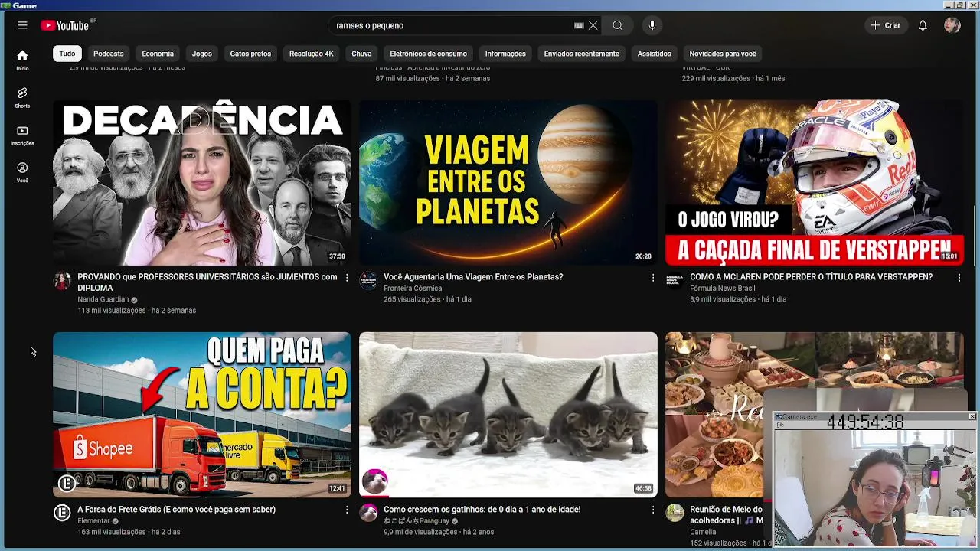This screenshot has width=980, height=551.
Task: Open the account avatar menu
Action: point(952,25)
